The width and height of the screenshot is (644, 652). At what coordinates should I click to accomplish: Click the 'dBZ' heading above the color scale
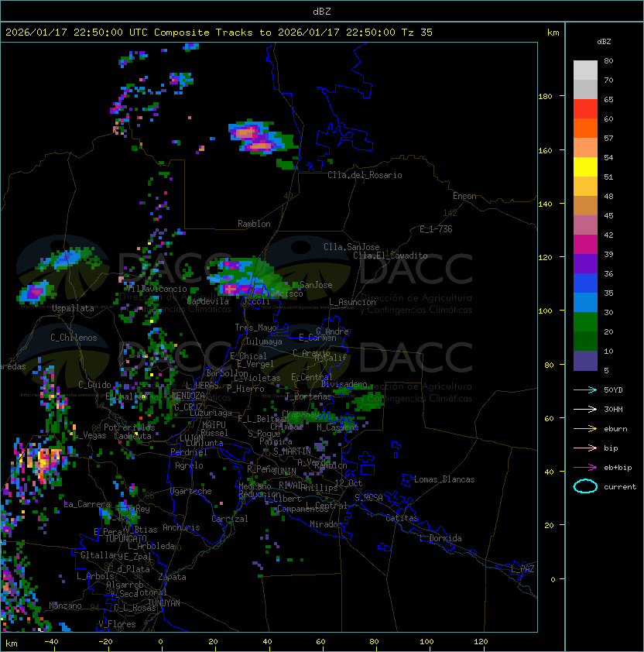(604, 42)
